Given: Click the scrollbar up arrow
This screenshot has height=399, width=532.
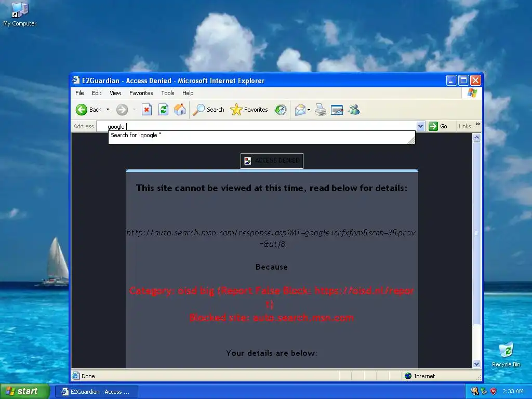Looking at the screenshot, I should tap(477, 137).
